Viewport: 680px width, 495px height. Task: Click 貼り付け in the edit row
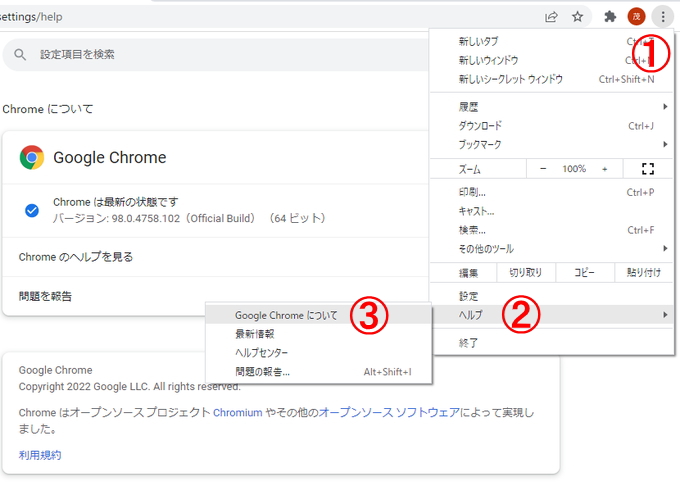644,272
